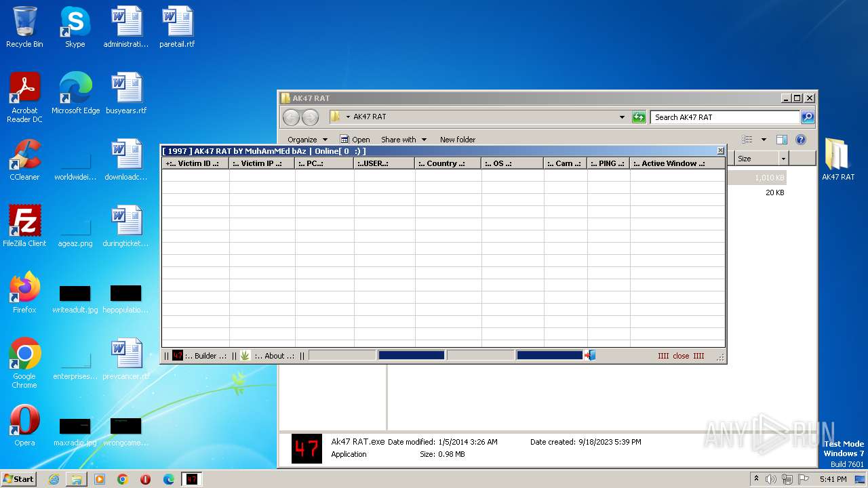Select the AK47 RAT desktop folder

pyautogui.click(x=837, y=160)
